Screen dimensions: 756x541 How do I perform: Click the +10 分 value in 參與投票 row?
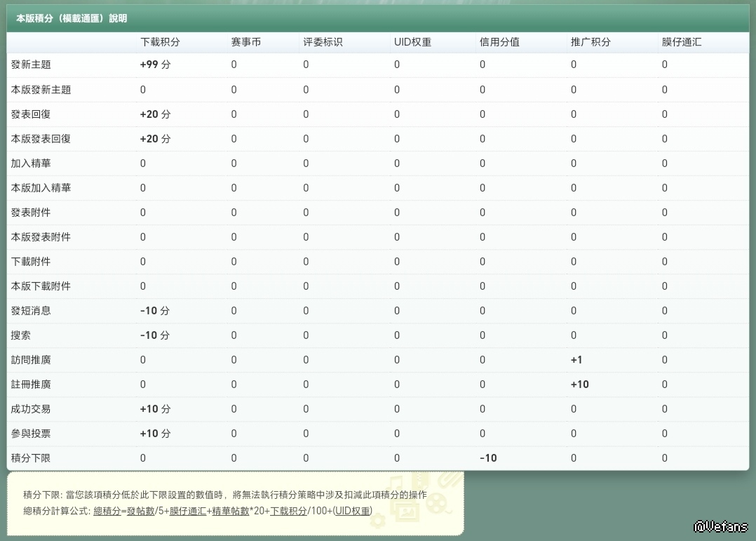(155, 434)
